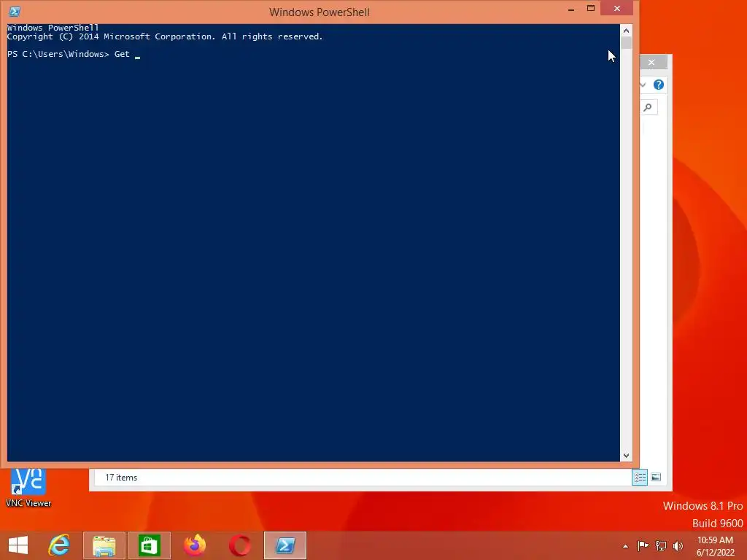Launch Firefox from the taskbar

click(195, 545)
